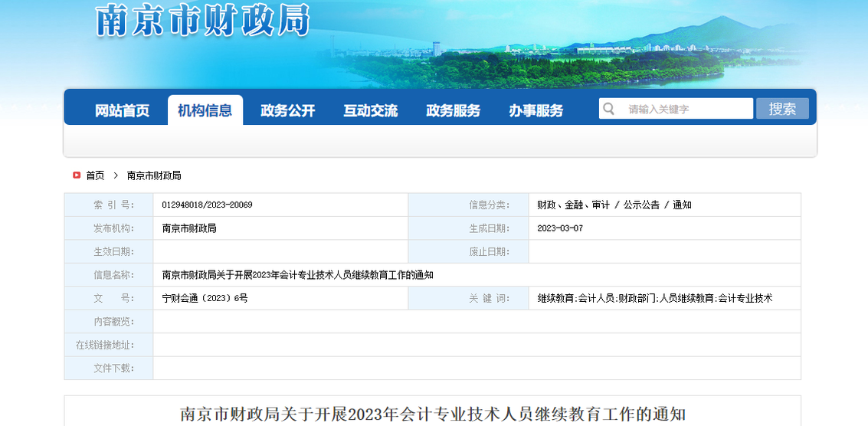Viewport: 868px width, 426px height.
Task: Open the 网站首页 navigation tab
Action: coord(123,110)
